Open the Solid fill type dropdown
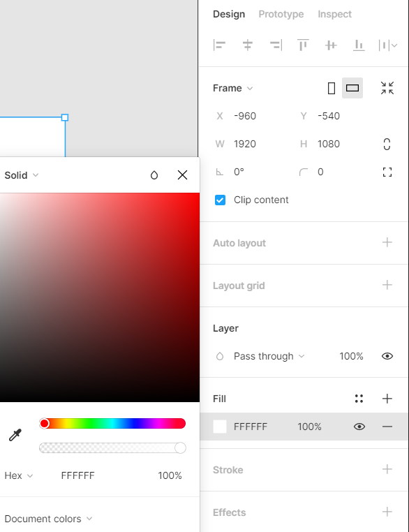409x532 pixels. pyautogui.click(x=22, y=175)
